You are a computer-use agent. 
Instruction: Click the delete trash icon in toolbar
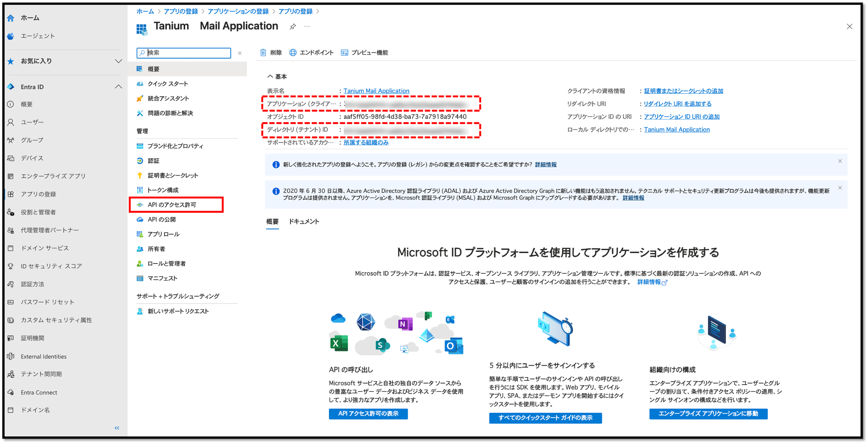coord(263,53)
